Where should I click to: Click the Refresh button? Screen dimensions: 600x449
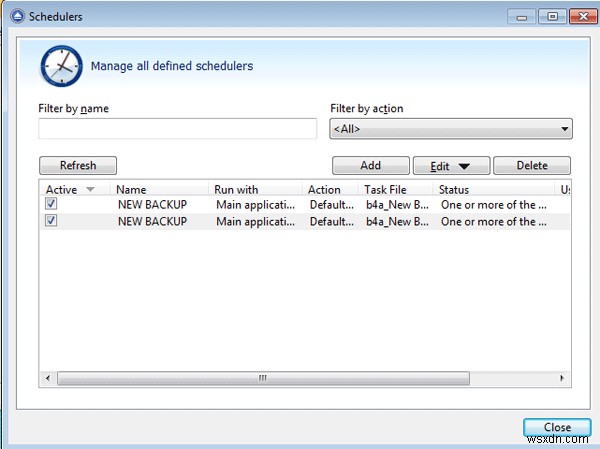click(x=78, y=165)
